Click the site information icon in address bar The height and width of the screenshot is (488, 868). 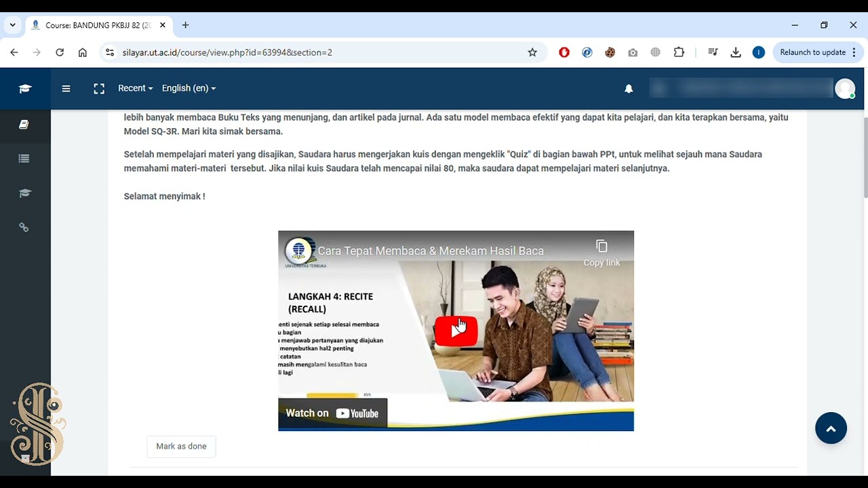click(x=110, y=52)
